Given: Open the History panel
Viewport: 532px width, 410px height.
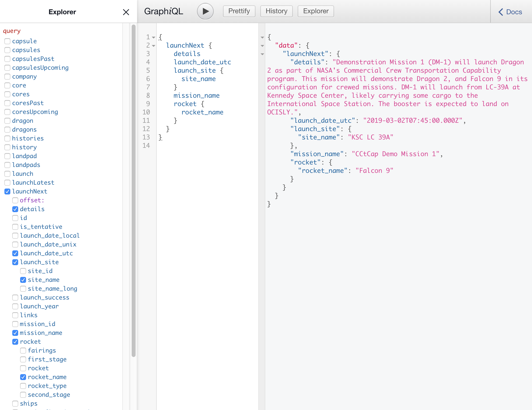Looking at the screenshot, I should click(x=276, y=11).
